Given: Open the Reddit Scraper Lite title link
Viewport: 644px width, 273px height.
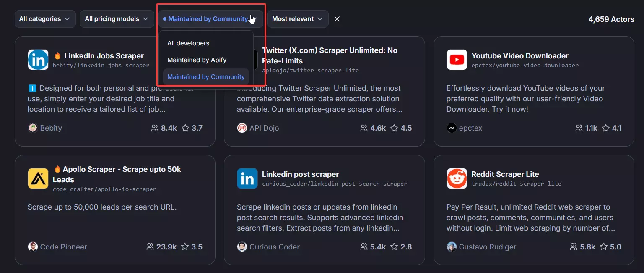Looking at the screenshot, I should (x=505, y=174).
